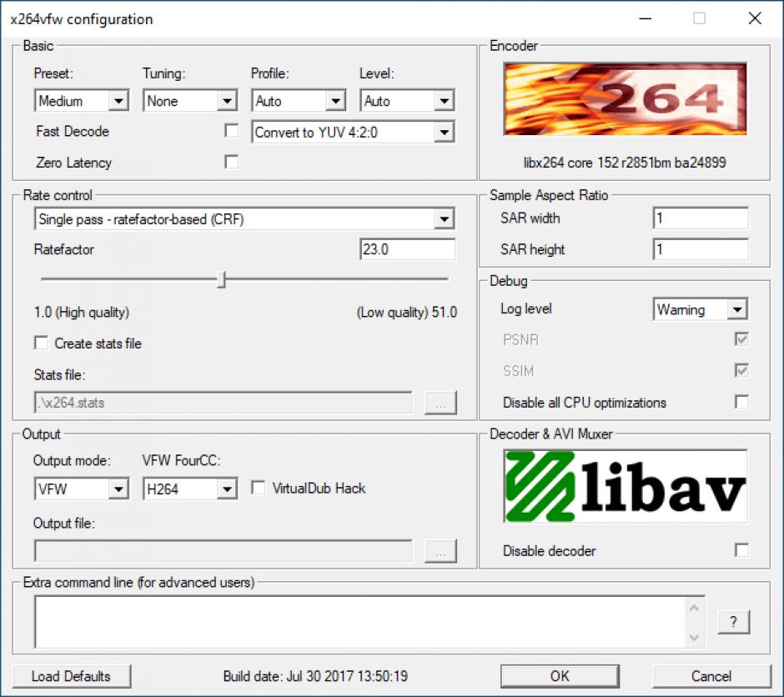Close the x264vfw configuration window
Image resolution: width=784 pixels, height=697 pixels.
tap(755, 18)
